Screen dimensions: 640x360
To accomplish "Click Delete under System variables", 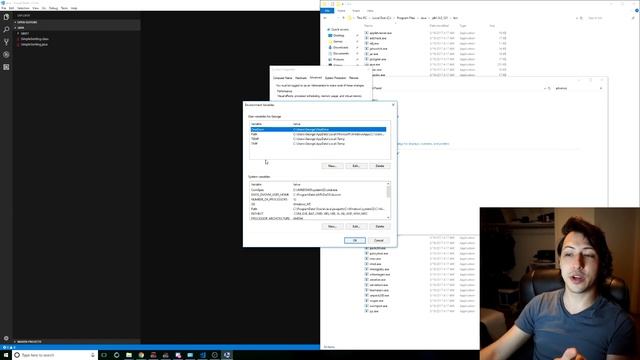I will 380,226.
